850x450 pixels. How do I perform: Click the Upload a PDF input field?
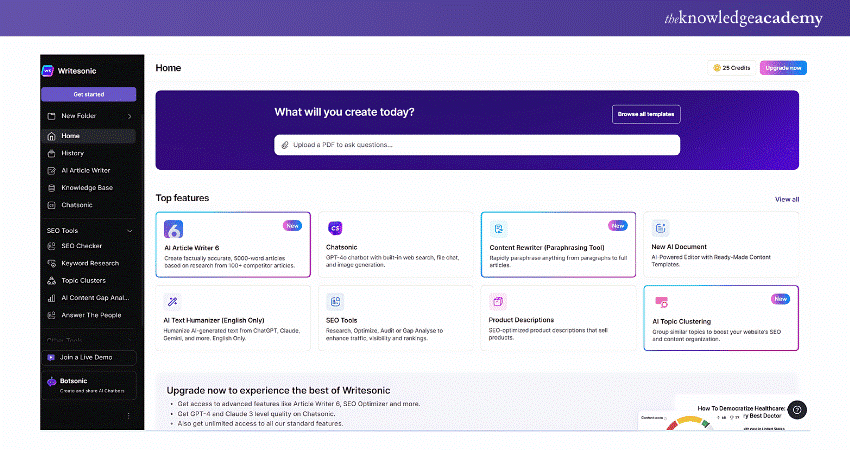480,144
